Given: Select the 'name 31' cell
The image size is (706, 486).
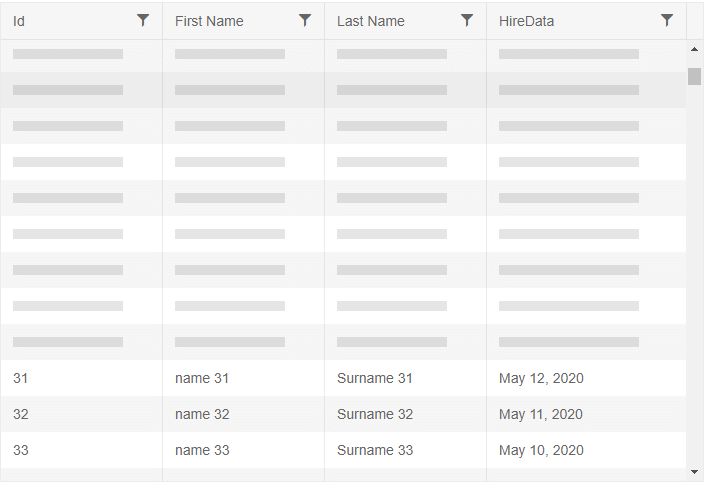Looking at the screenshot, I should point(202,378).
